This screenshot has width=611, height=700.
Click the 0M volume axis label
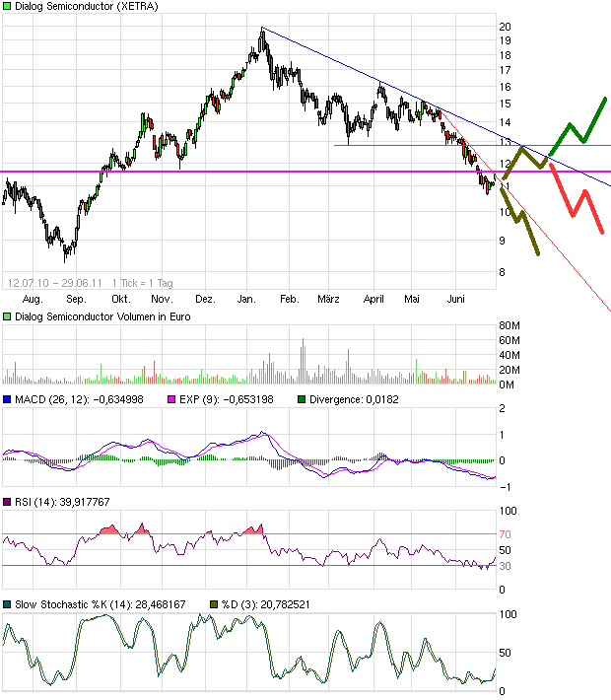coord(507,385)
